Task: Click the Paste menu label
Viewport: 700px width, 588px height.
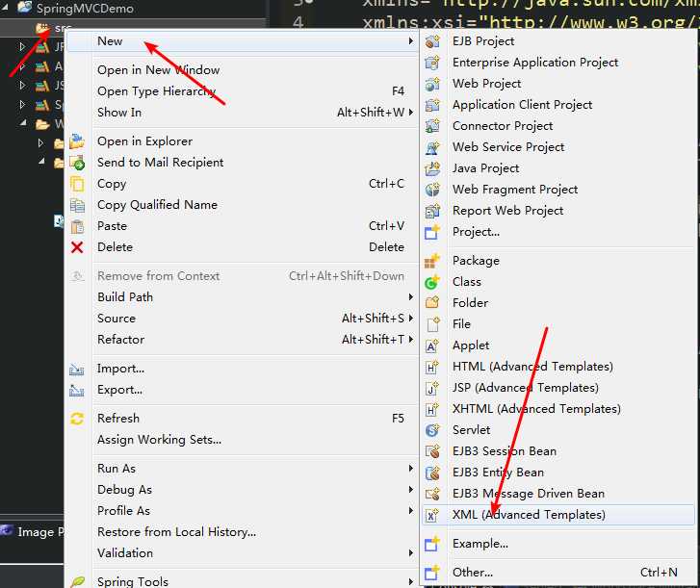Action: (112, 226)
